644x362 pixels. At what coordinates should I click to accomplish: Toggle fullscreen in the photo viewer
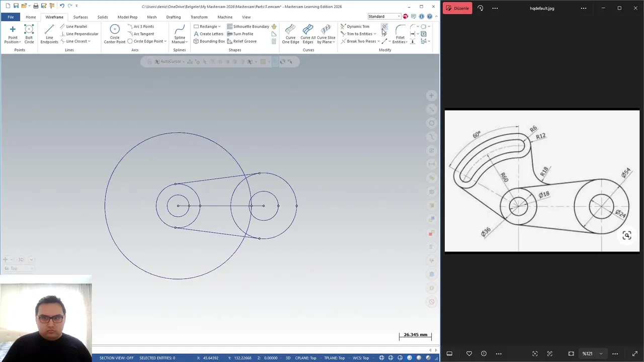click(x=635, y=353)
